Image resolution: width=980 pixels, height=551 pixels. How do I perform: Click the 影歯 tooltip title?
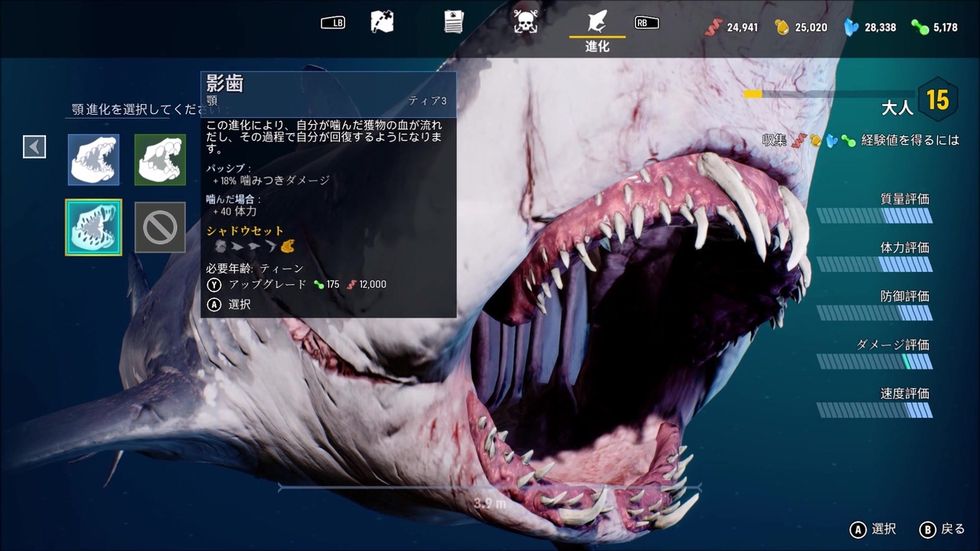(224, 83)
